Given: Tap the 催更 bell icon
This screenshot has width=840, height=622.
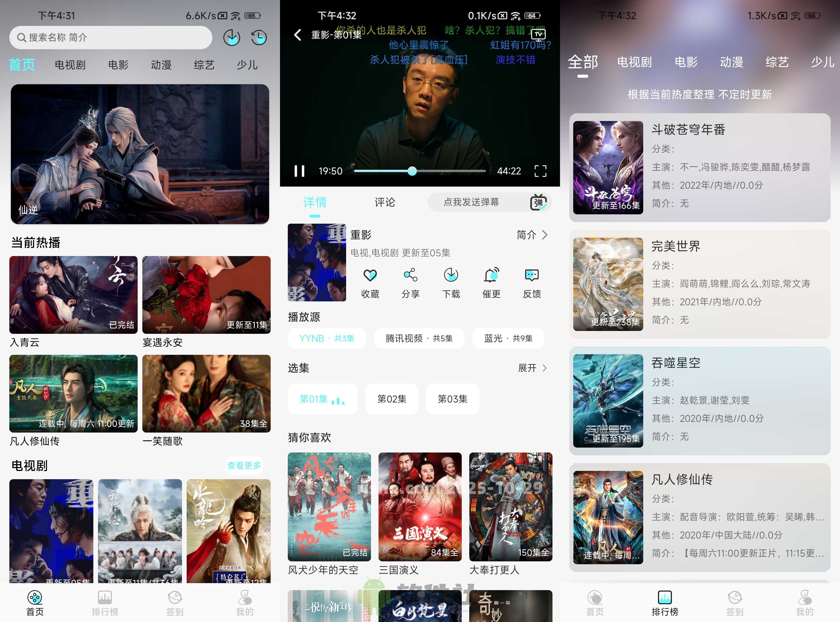Looking at the screenshot, I should pyautogui.click(x=491, y=275).
